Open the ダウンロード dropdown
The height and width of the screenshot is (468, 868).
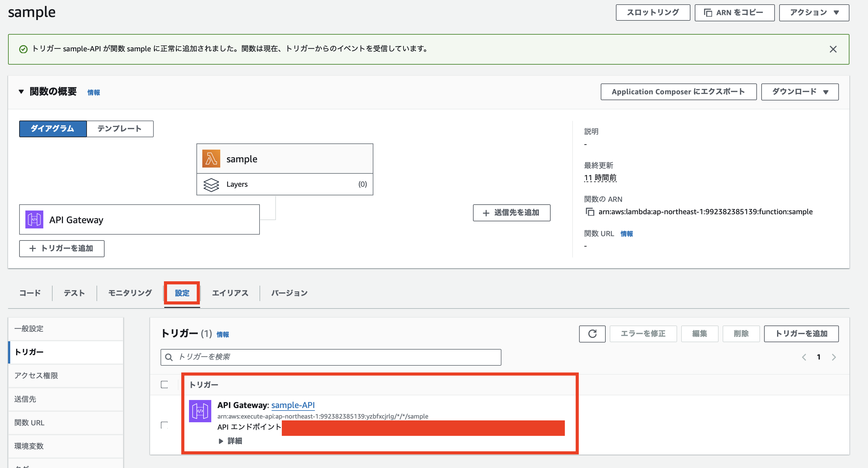point(800,92)
